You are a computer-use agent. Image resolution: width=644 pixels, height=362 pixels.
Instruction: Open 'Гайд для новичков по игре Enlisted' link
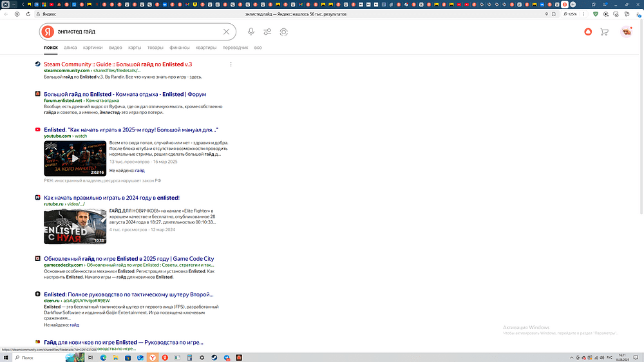coord(124,342)
